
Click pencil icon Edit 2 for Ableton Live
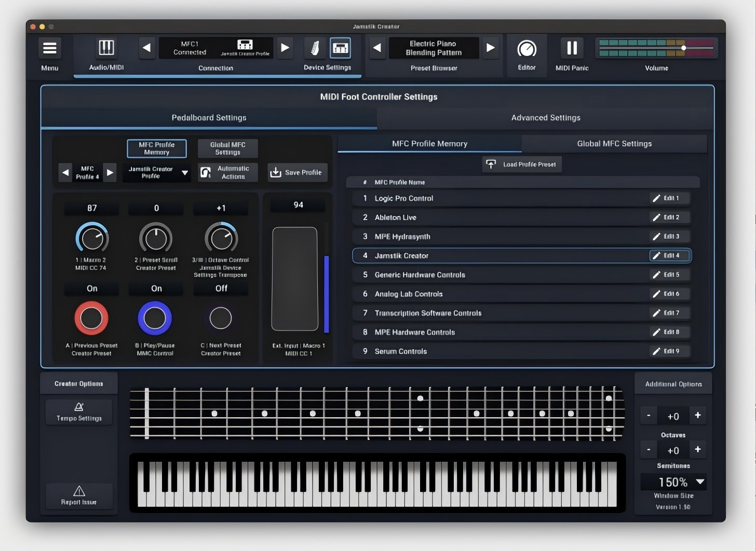click(656, 217)
